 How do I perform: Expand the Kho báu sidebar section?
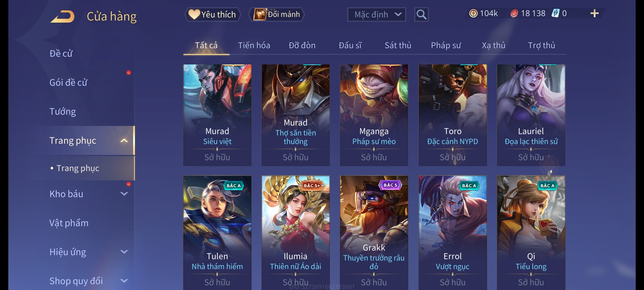(x=124, y=194)
